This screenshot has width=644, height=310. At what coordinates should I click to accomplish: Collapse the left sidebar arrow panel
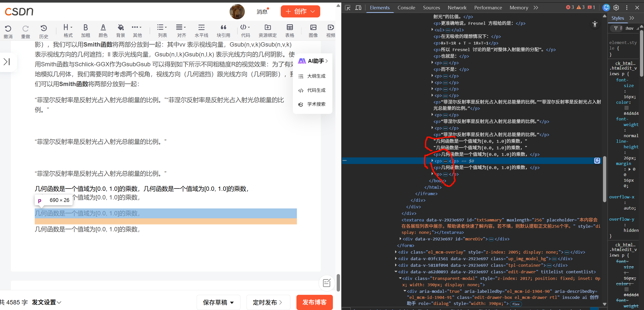tap(7, 61)
